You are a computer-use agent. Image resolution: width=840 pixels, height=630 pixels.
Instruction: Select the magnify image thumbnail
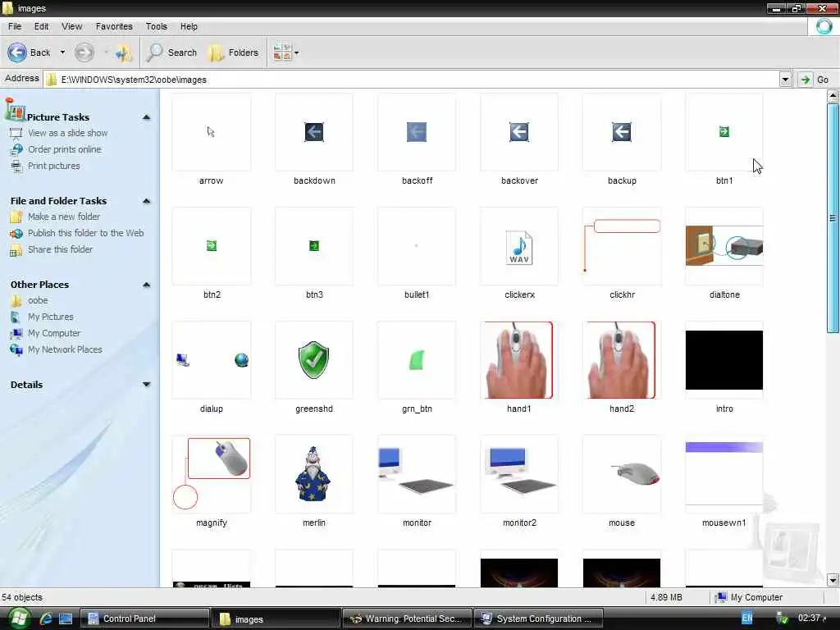212,474
